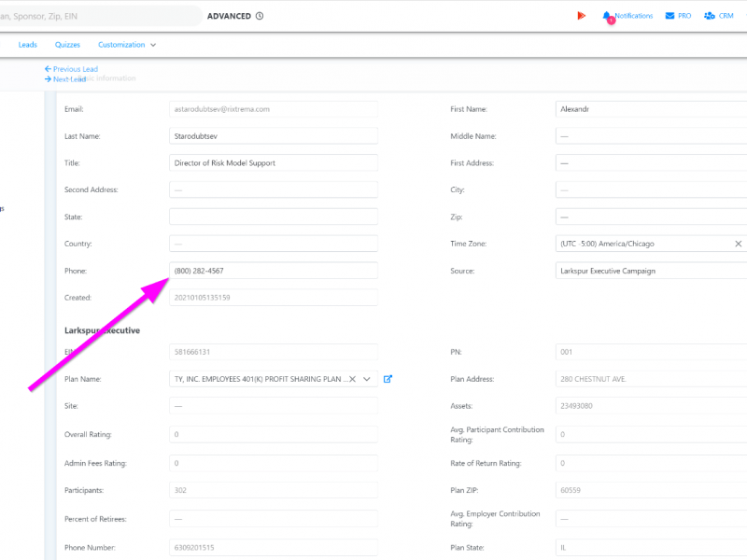Click the Source input field
This screenshot has width=747, height=560.
(x=649, y=271)
